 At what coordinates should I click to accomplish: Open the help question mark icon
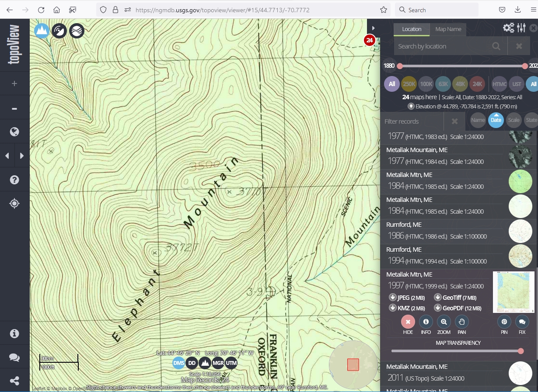click(14, 180)
